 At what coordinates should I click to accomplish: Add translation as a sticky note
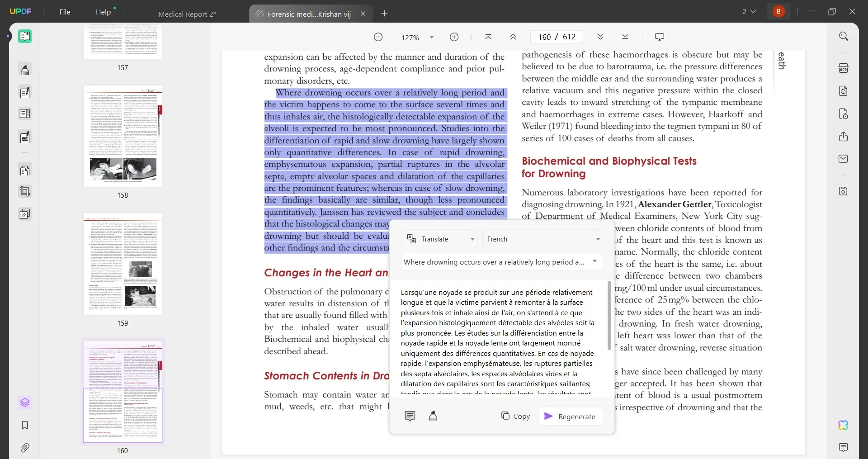[410, 416]
